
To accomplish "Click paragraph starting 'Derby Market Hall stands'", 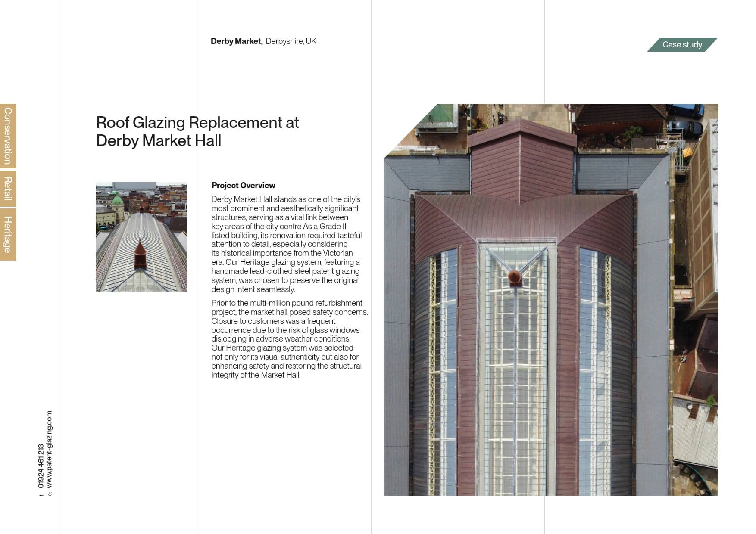I will coord(286,244).
